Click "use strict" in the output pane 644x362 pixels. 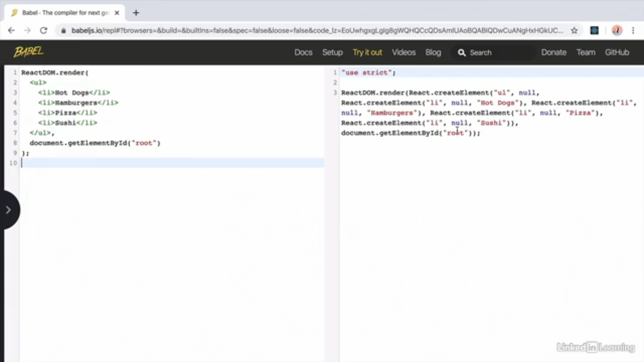[x=366, y=72]
